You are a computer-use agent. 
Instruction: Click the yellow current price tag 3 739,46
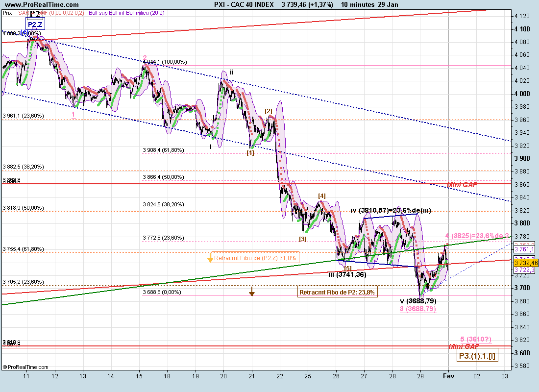click(x=526, y=263)
